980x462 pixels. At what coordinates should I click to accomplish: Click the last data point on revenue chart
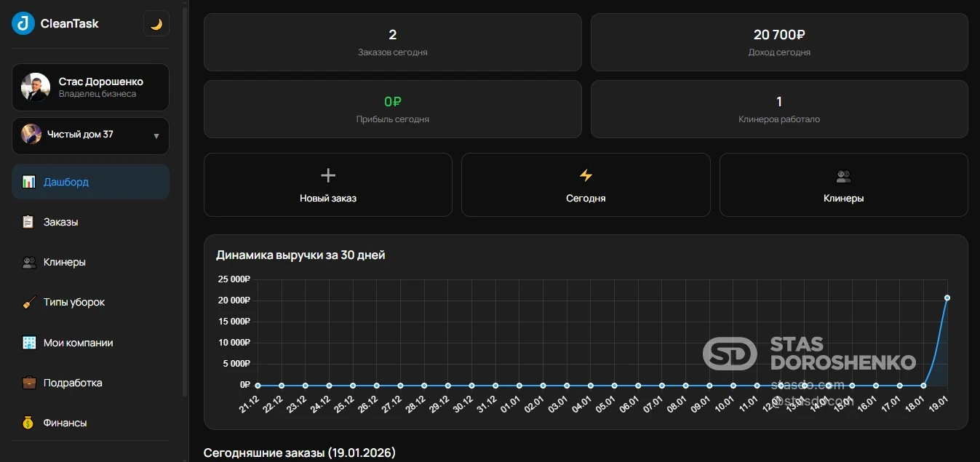[947, 297]
